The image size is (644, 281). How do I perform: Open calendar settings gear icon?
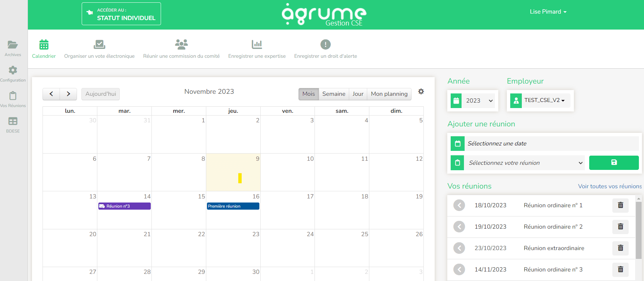421,91
